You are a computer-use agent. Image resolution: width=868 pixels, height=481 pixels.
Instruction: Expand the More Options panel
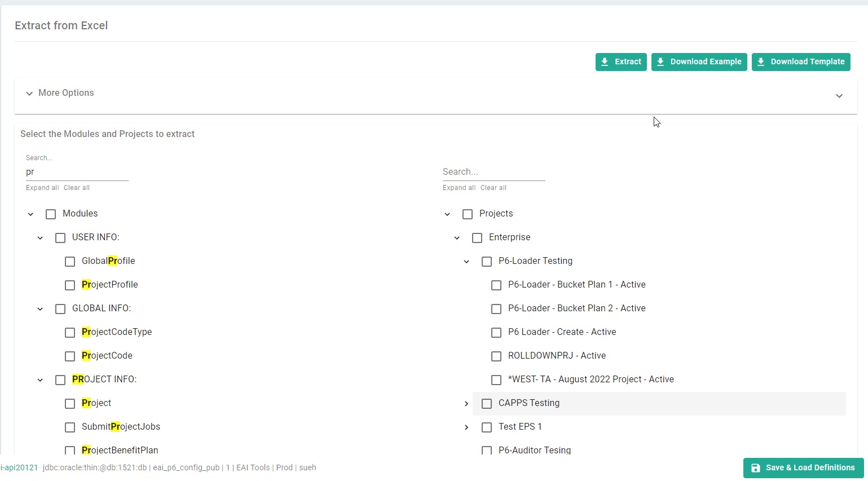(x=66, y=93)
